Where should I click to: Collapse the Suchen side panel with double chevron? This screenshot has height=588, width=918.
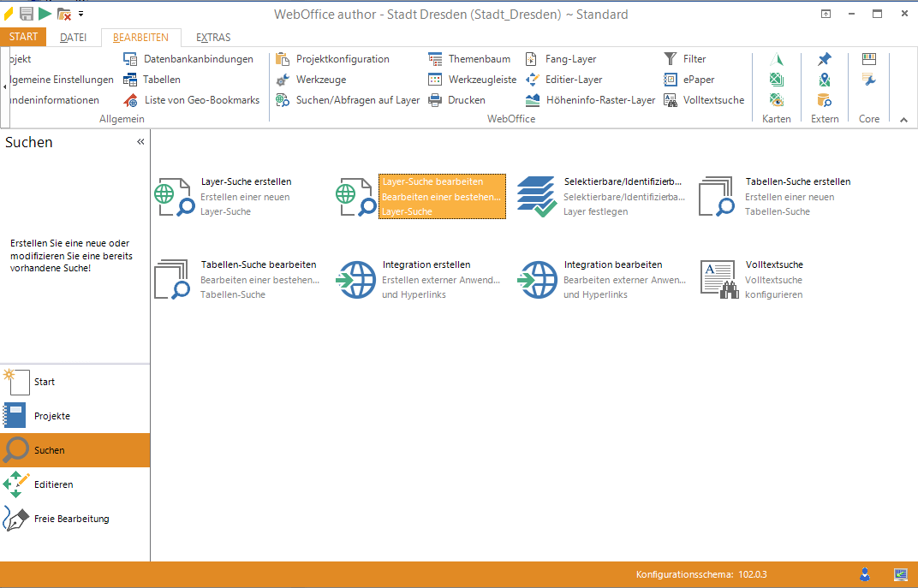[x=140, y=142]
